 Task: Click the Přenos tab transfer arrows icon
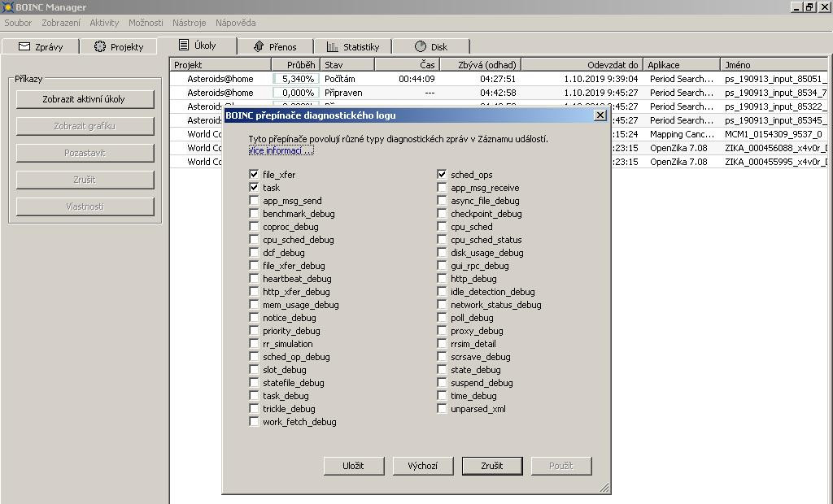coord(259,46)
